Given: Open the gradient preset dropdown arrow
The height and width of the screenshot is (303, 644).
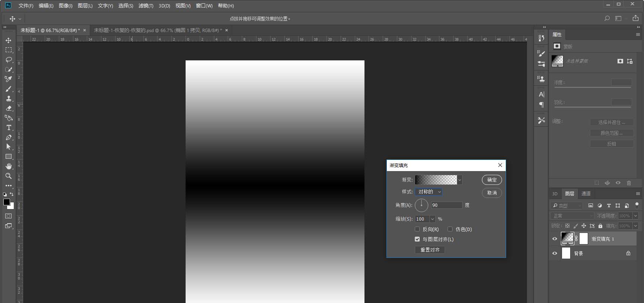Looking at the screenshot, I should 460,180.
